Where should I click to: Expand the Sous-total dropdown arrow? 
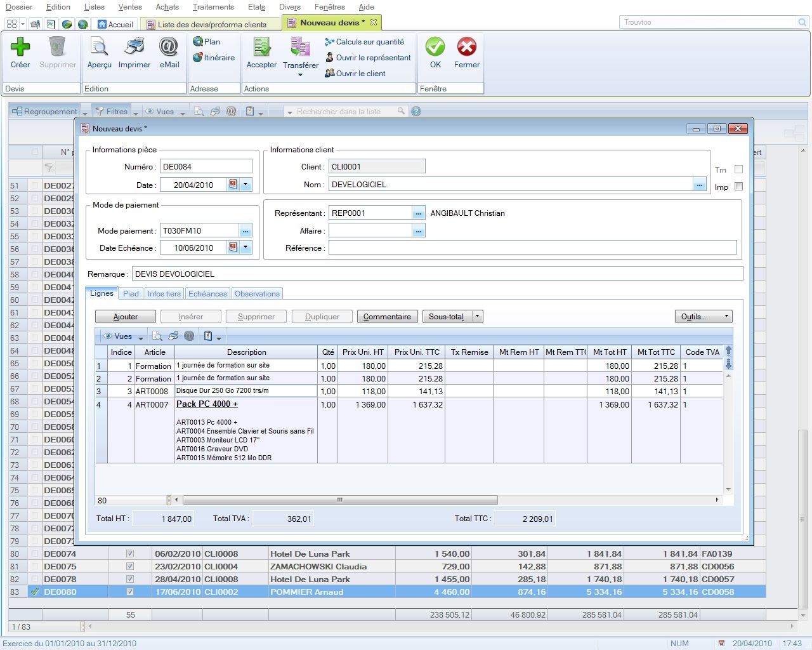pos(478,317)
